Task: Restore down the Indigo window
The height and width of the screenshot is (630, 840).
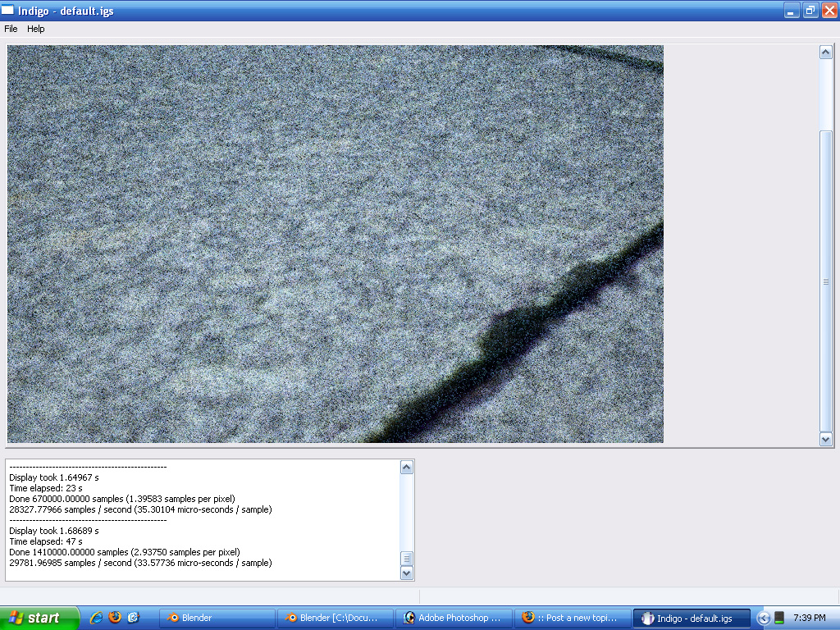Action: click(x=810, y=10)
